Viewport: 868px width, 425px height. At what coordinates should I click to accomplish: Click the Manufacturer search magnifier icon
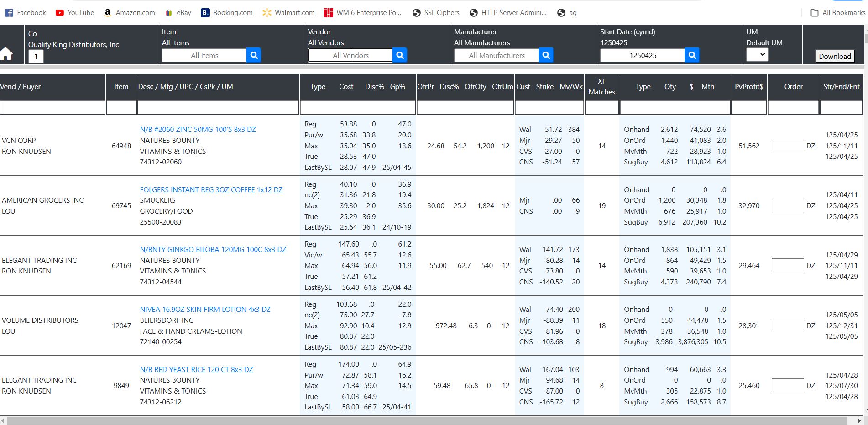pos(546,55)
